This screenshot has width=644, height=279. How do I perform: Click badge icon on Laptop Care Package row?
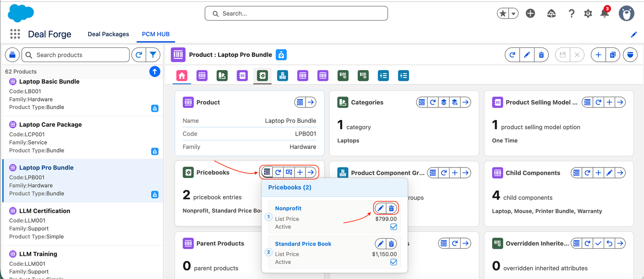[155, 151]
